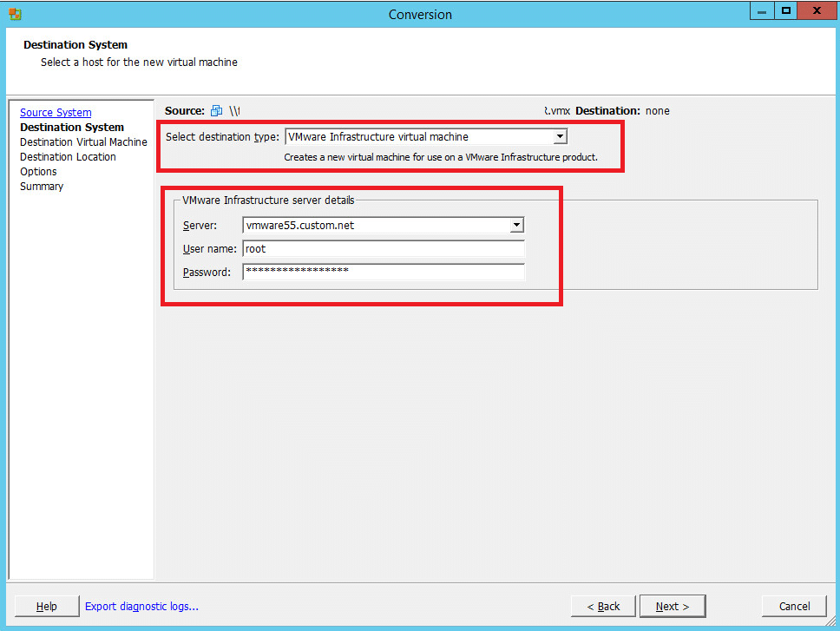Go back with the Back button

[x=603, y=607]
